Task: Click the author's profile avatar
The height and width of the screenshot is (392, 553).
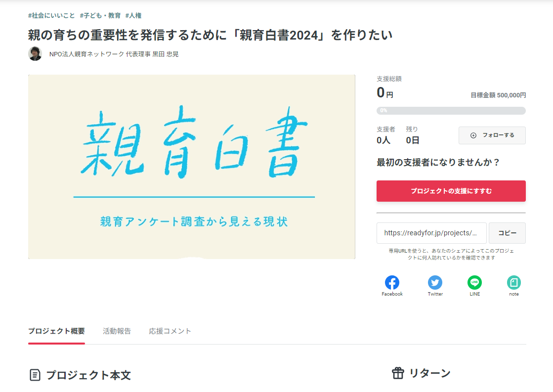Action: coord(35,54)
